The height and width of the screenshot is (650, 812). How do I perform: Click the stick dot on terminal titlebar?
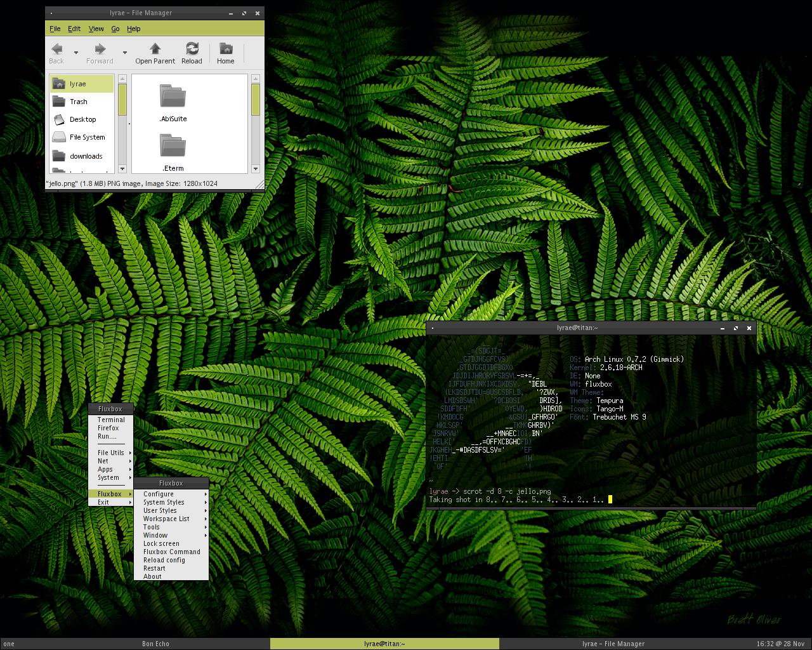432,328
